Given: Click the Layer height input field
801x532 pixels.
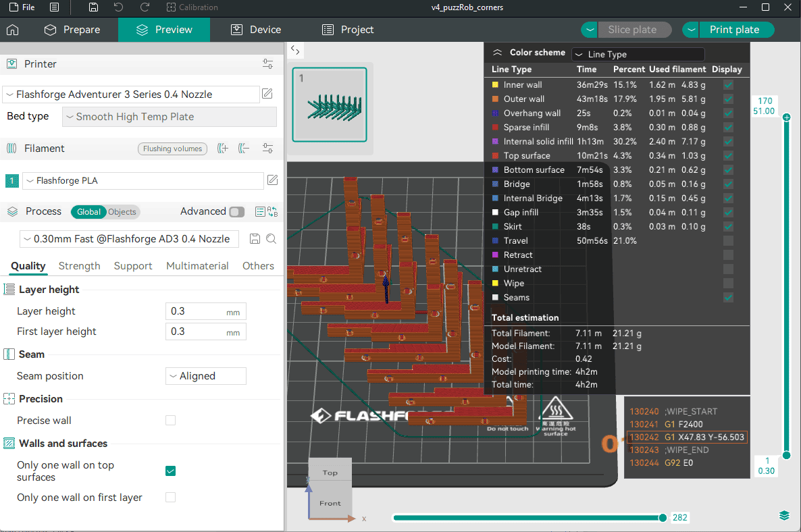Looking at the screenshot, I should pyautogui.click(x=206, y=311).
